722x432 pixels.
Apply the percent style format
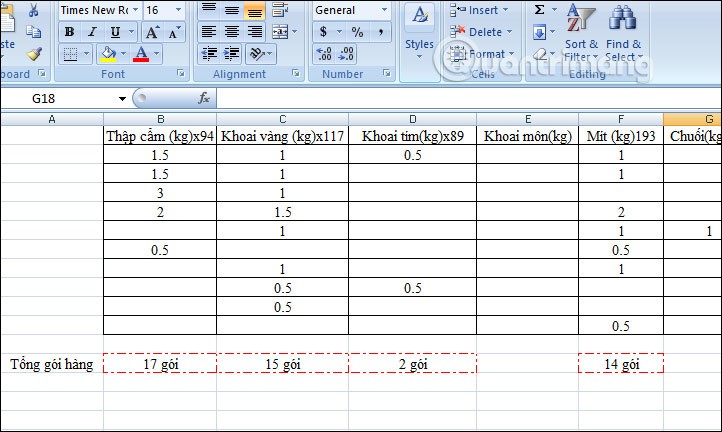point(357,32)
